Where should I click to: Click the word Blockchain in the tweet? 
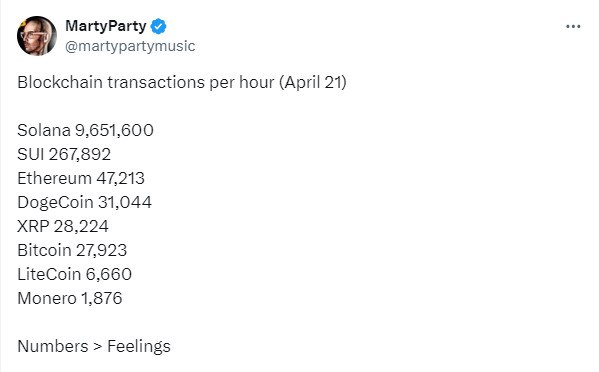click(60, 82)
